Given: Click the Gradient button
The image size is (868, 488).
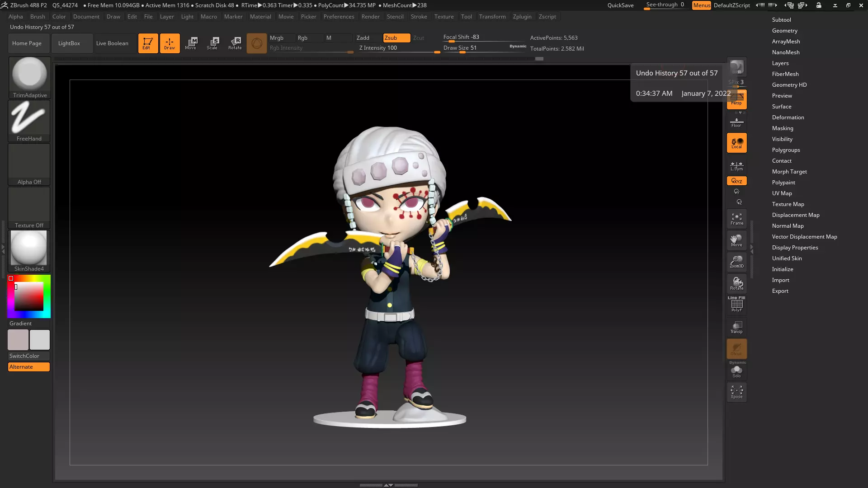Looking at the screenshot, I should point(29,324).
